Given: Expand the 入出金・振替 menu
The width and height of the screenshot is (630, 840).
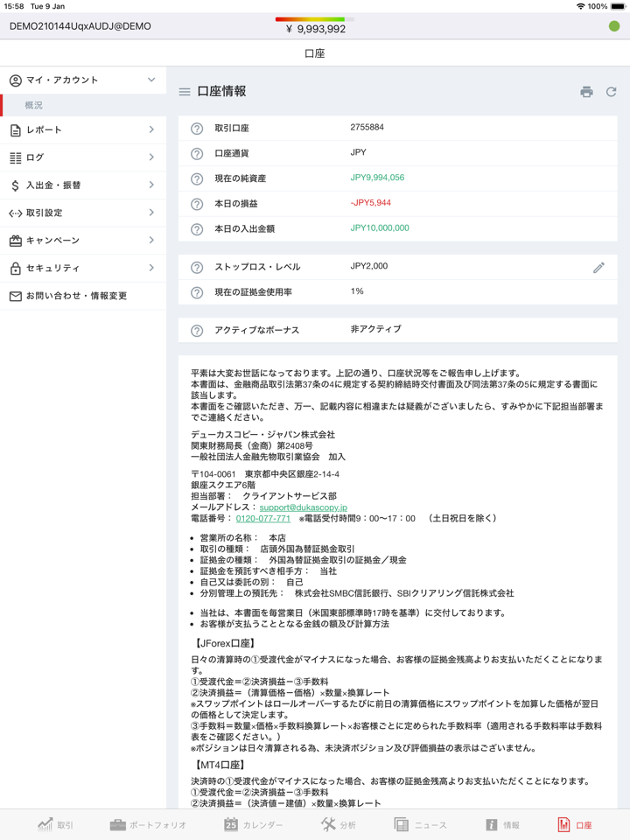Looking at the screenshot, I should (x=83, y=185).
